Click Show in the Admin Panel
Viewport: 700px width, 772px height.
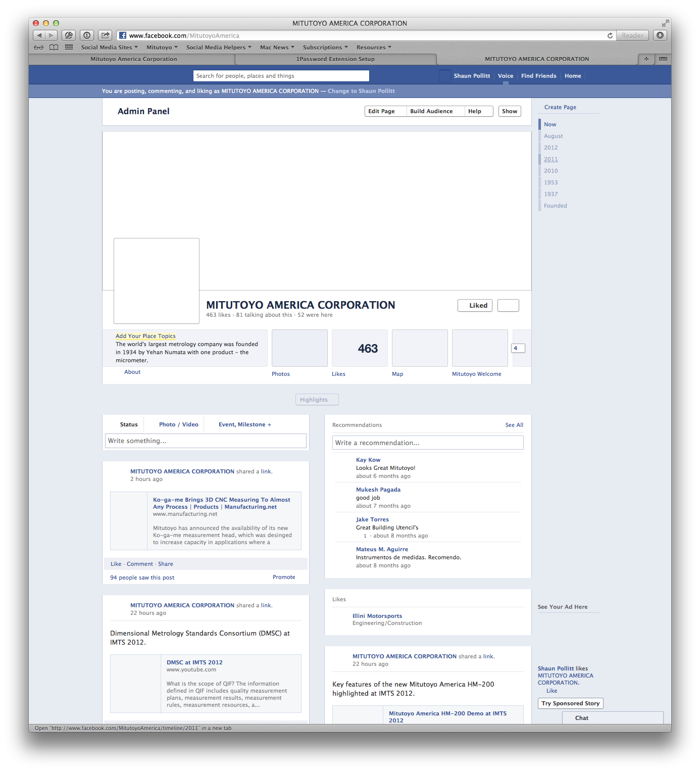[510, 111]
